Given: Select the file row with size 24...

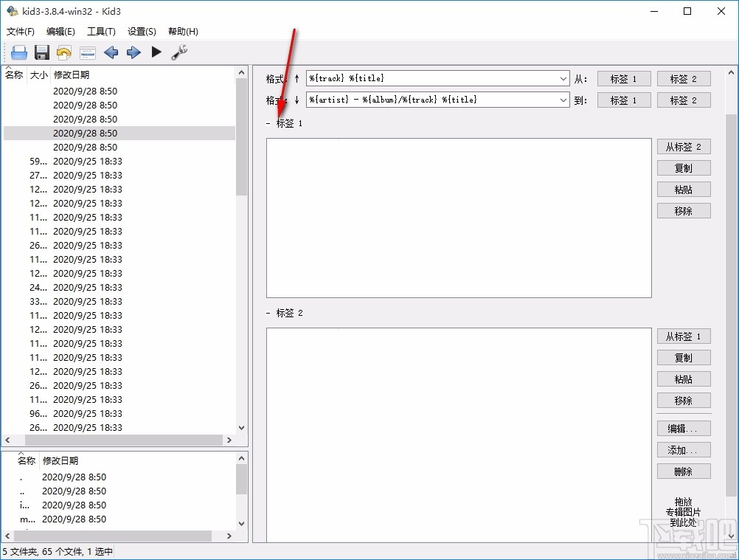Looking at the screenshot, I should click(x=119, y=288).
